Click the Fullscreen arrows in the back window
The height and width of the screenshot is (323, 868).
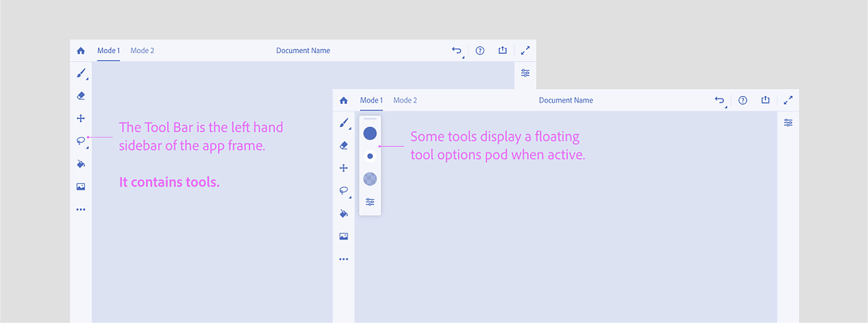click(525, 50)
